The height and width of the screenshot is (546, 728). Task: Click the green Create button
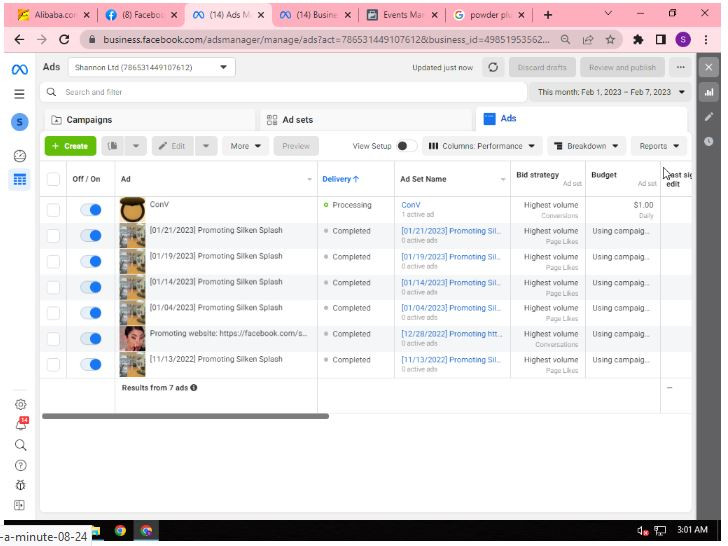click(71, 146)
